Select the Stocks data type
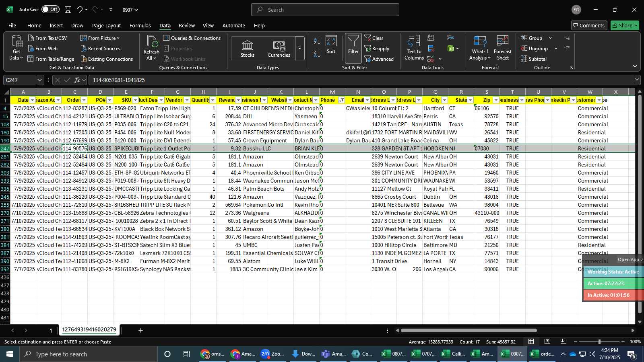Image resolution: width=644 pixels, height=362 pixels. point(247,48)
